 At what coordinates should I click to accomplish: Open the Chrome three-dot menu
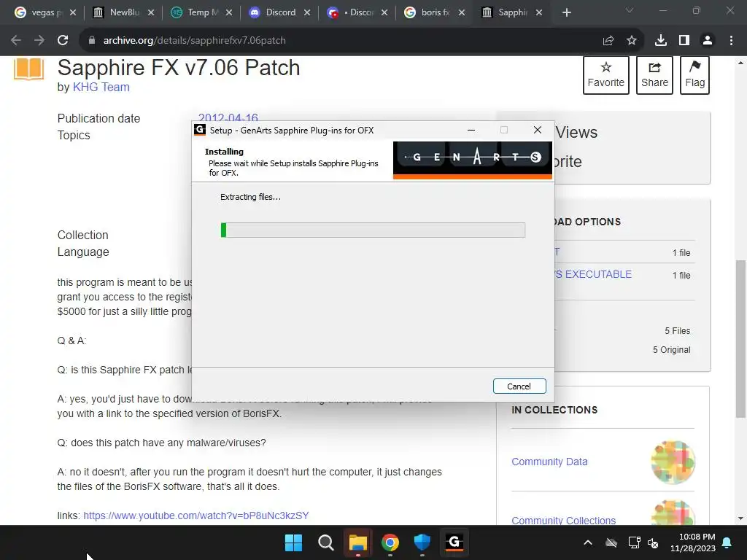731,41
